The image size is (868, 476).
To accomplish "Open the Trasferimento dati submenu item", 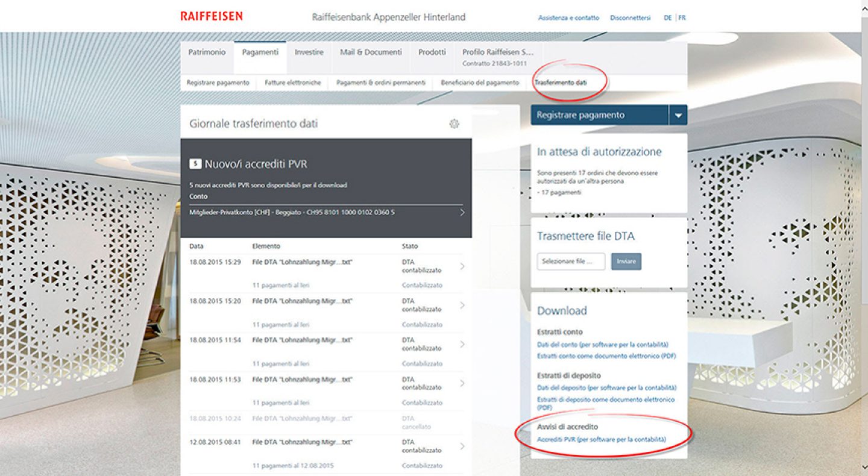I will pyautogui.click(x=560, y=83).
